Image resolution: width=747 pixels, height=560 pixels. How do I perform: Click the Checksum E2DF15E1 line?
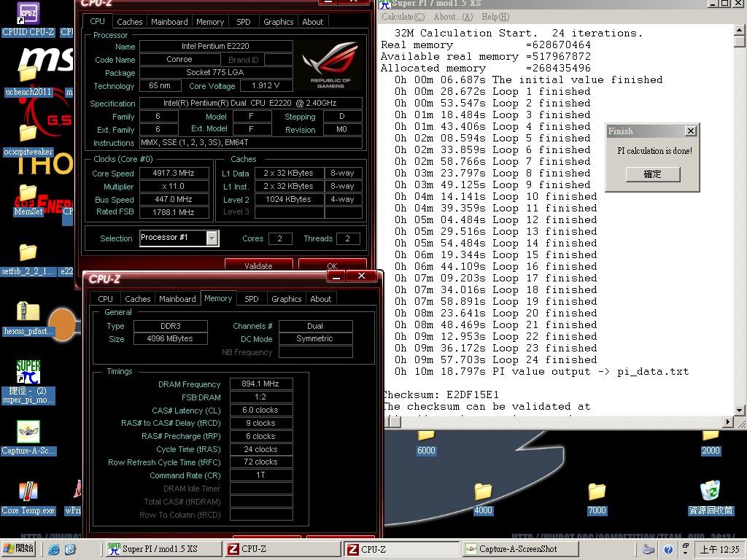point(441,394)
